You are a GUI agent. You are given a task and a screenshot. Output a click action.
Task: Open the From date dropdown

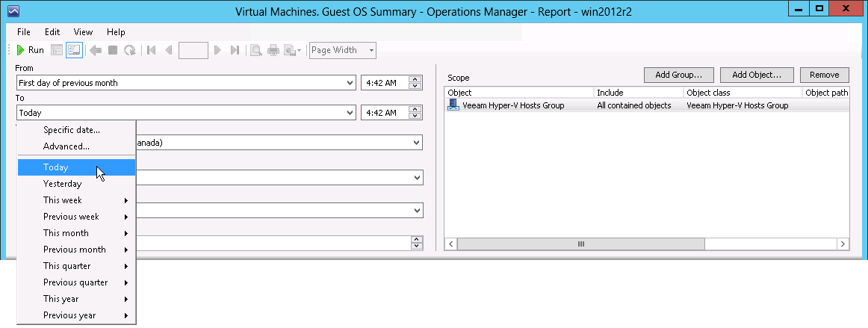pyautogui.click(x=350, y=82)
